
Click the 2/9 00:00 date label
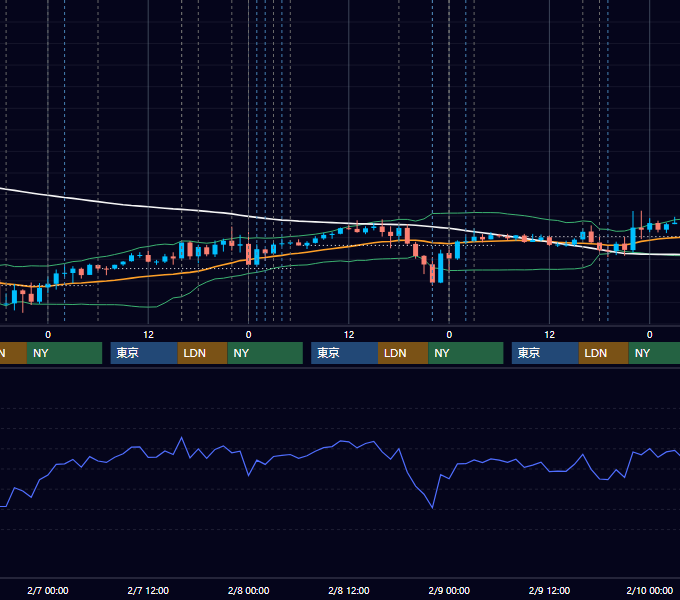[x=449, y=590]
